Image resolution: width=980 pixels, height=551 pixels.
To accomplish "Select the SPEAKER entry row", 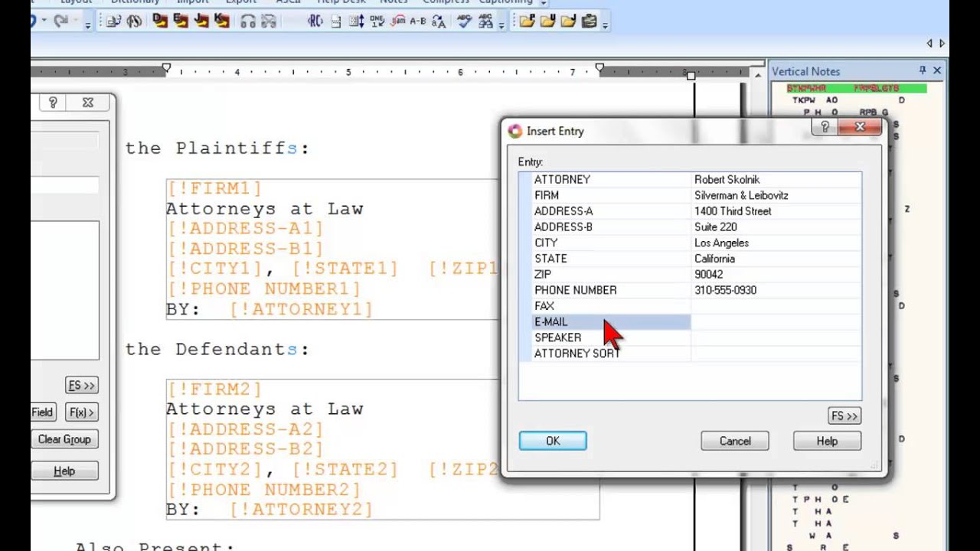I will coord(690,337).
